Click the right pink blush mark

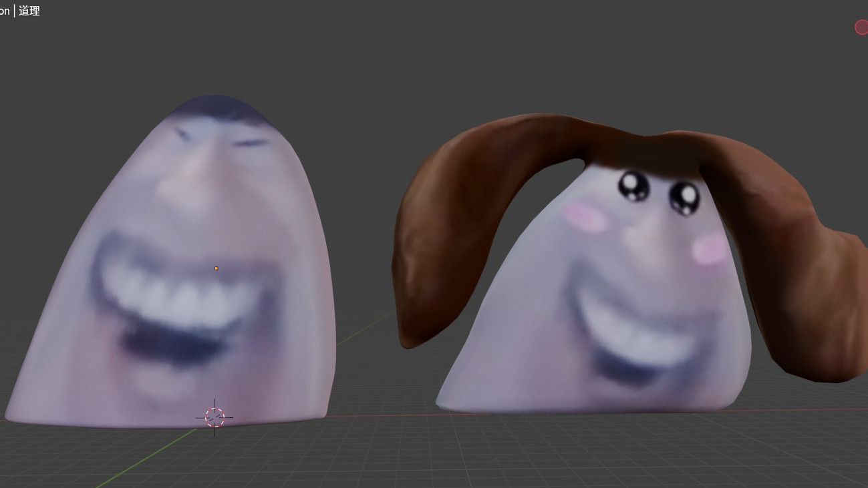click(708, 250)
